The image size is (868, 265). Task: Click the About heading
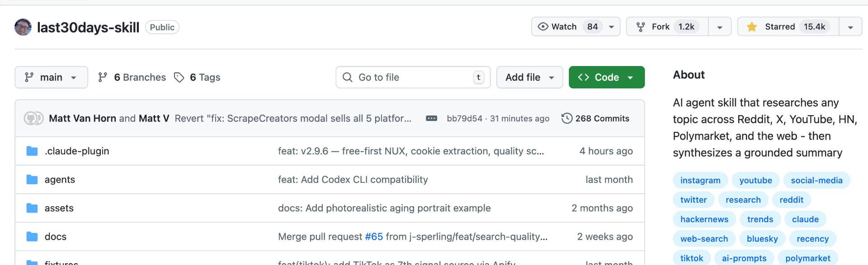(x=689, y=74)
